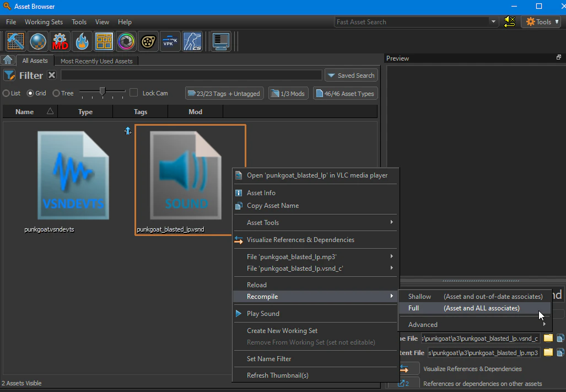Click the flame particle editor icon
The width and height of the screenshot is (566, 392).
point(82,42)
